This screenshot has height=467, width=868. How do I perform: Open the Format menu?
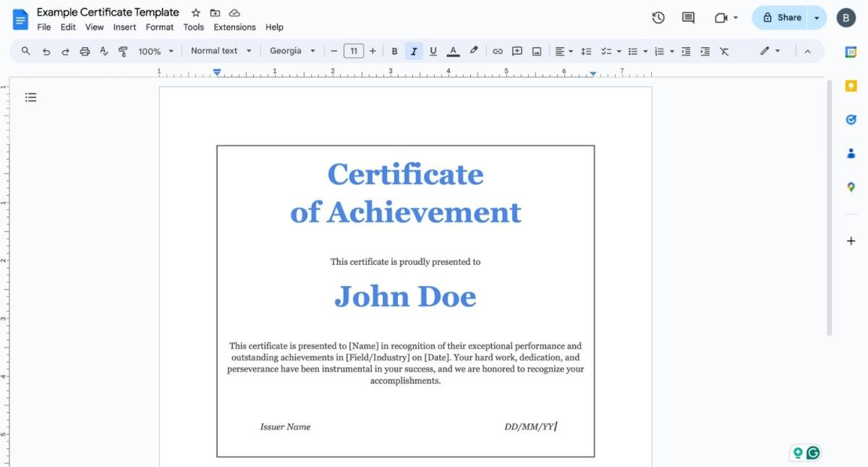click(159, 27)
